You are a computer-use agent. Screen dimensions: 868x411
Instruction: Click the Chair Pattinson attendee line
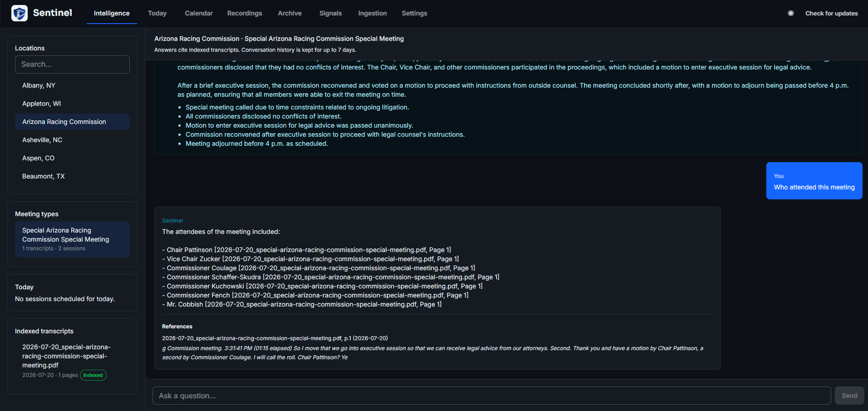pyautogui.click(x=306, y=250)
